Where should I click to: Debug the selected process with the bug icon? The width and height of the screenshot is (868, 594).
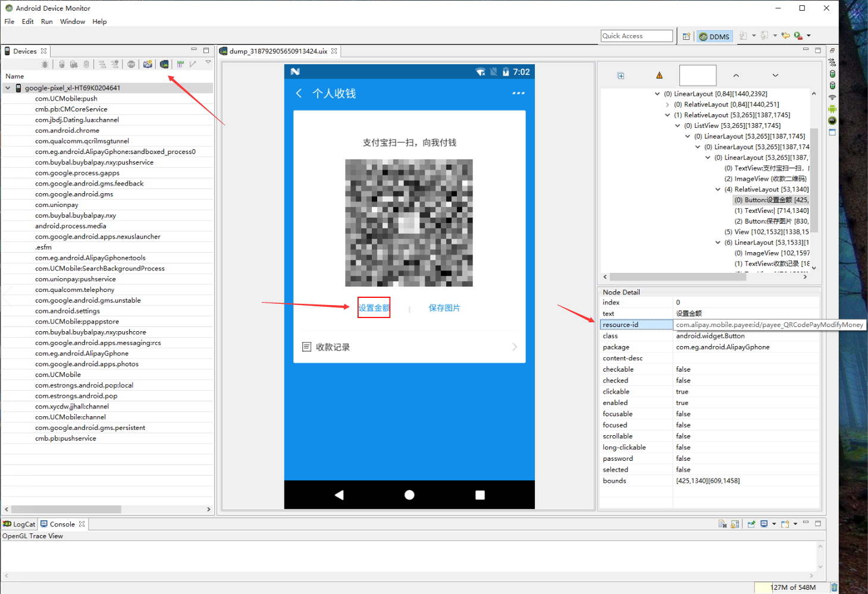coord(46,64)
